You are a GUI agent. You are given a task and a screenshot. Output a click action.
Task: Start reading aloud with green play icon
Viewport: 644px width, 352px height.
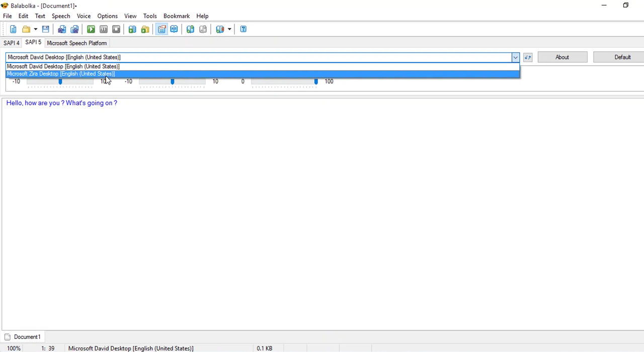[91, 29]
